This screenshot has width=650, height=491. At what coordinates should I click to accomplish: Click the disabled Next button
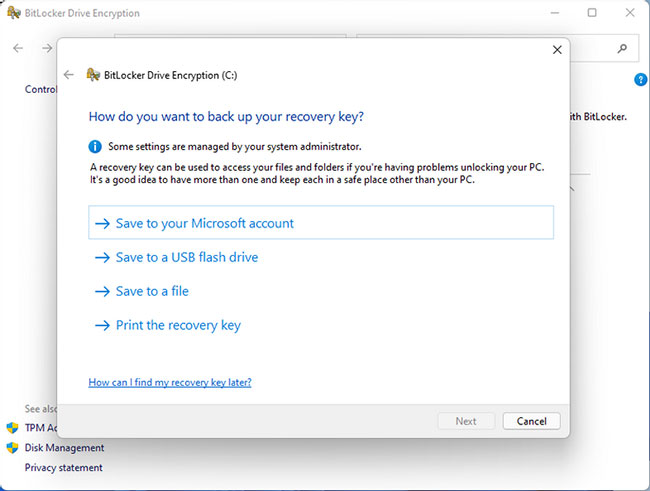[x=466, y=421]
